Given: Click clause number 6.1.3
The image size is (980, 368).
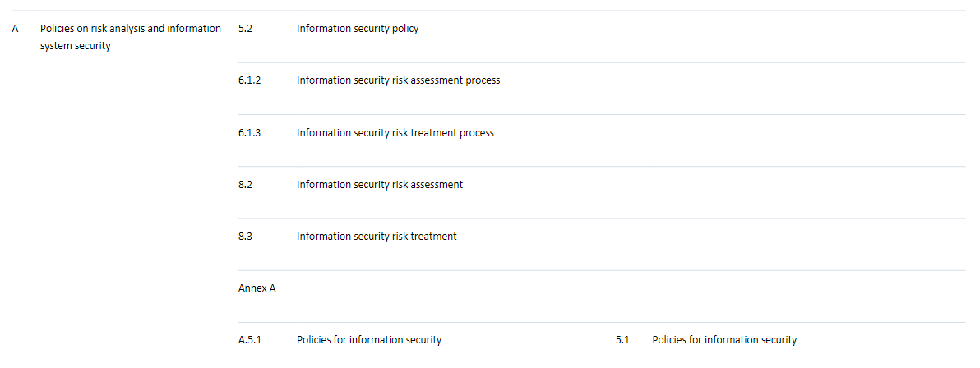Looking at the screenshot, I should click(249, 133).
